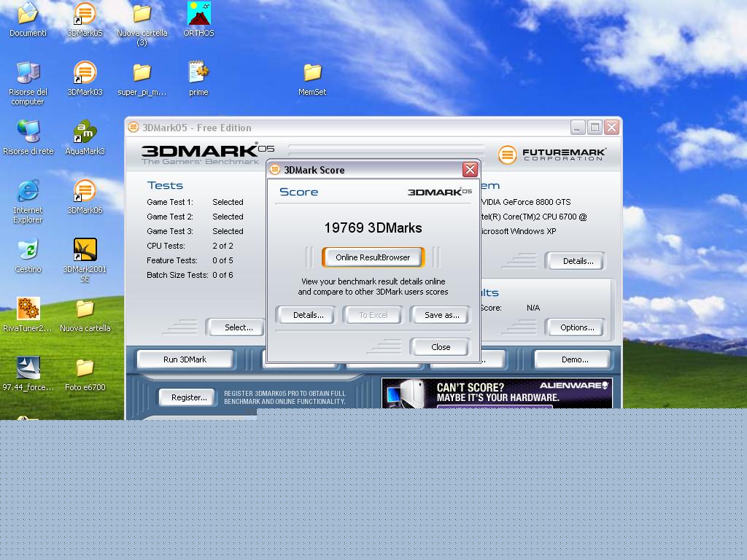Click the 19769 3DMarks score text

tap(373, 227)
